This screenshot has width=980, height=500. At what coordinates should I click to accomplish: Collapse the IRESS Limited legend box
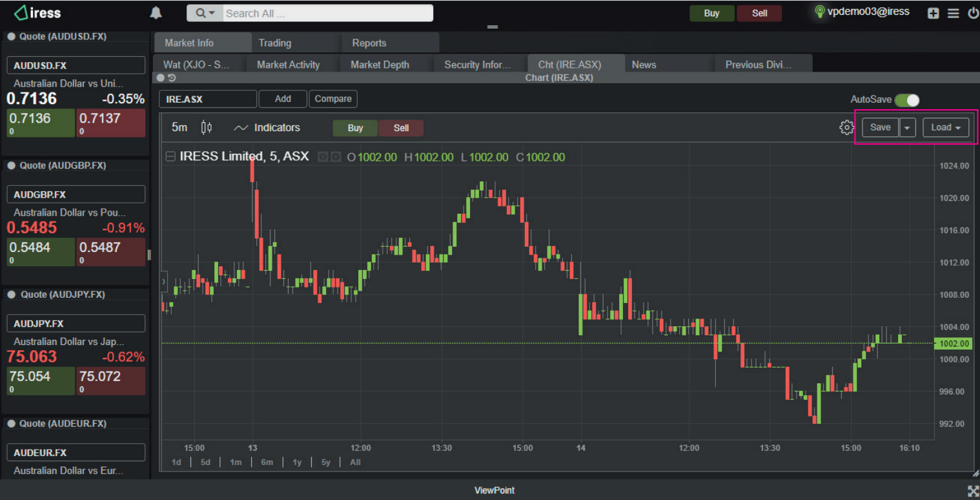point(170,156)
